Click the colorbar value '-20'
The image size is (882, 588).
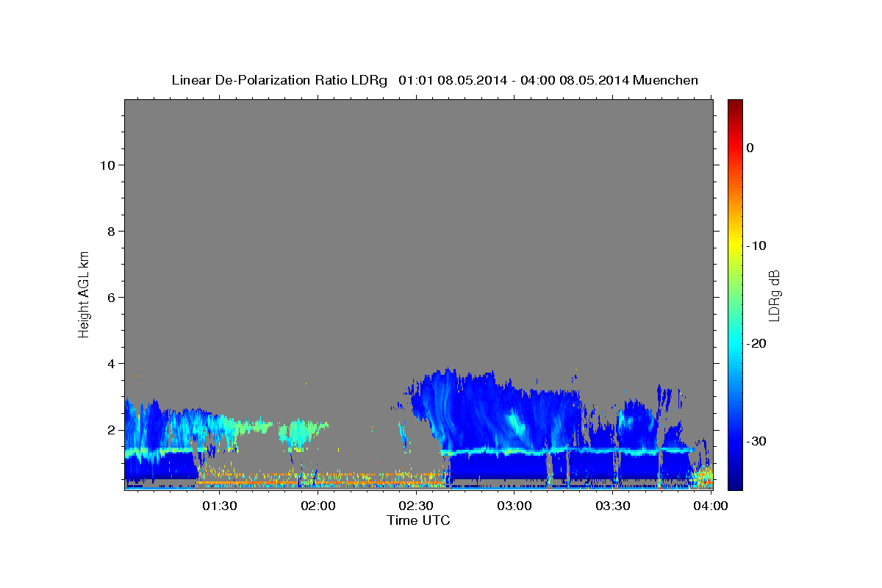coord(756,343)
